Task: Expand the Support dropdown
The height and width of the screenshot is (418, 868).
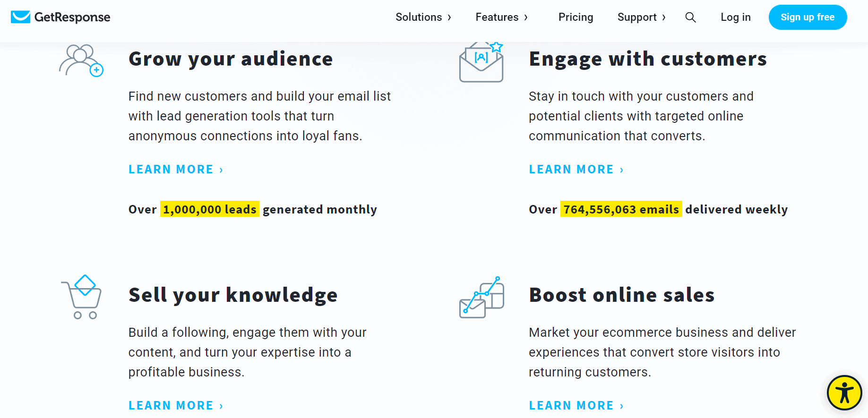Action: click(642, 17)
